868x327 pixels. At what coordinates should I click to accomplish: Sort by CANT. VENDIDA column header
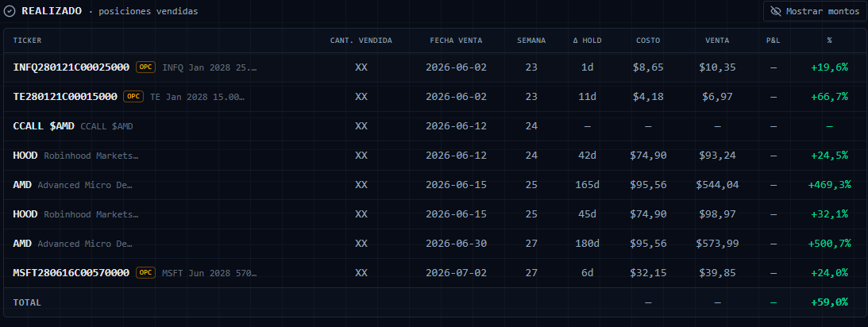click(361, 40)
